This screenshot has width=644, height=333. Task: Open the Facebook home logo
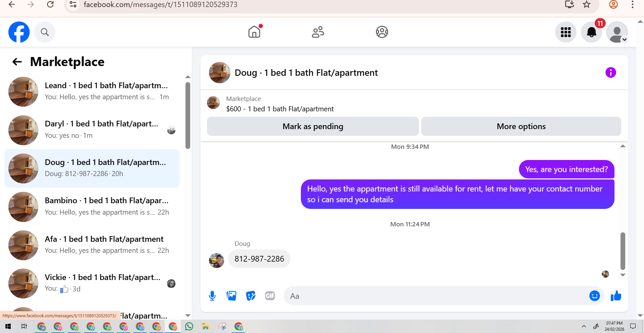coord(19,32)
